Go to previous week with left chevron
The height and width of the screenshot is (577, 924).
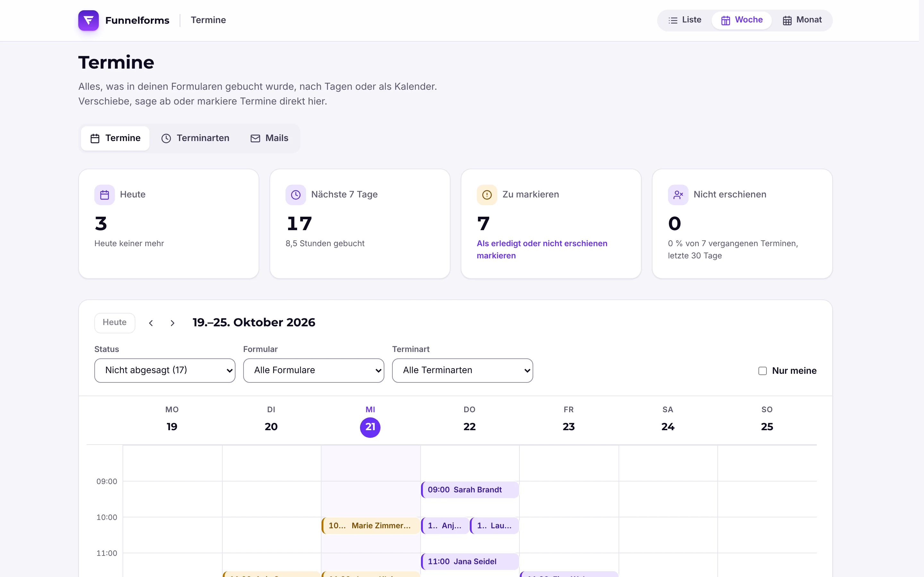[x=151, y=323]
